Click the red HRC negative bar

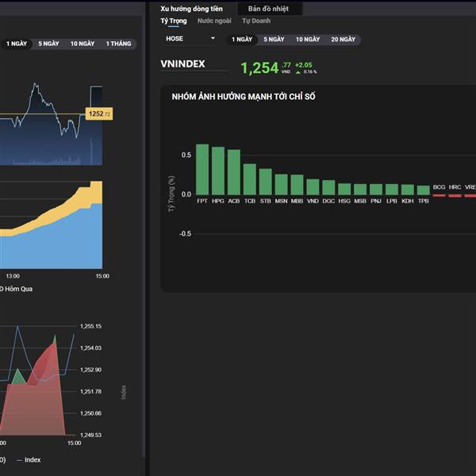(x=455, y=196)
